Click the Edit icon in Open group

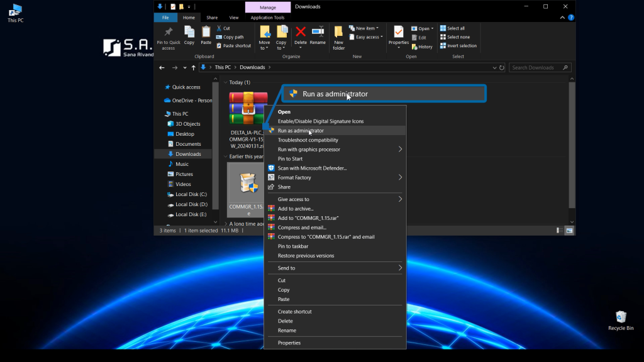414,37
